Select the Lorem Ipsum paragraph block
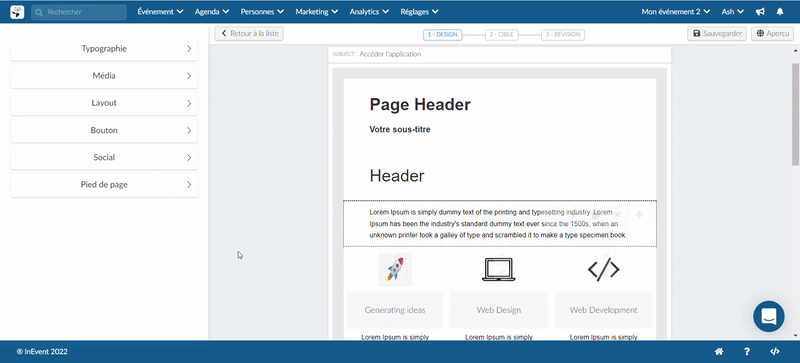800x363 pixels. [x=500, y=224]
